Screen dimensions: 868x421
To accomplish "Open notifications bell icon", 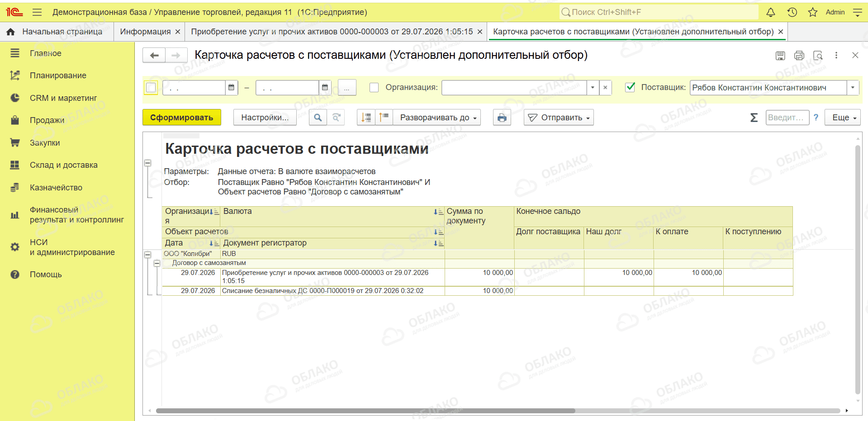I will click(x=771, y=12).
